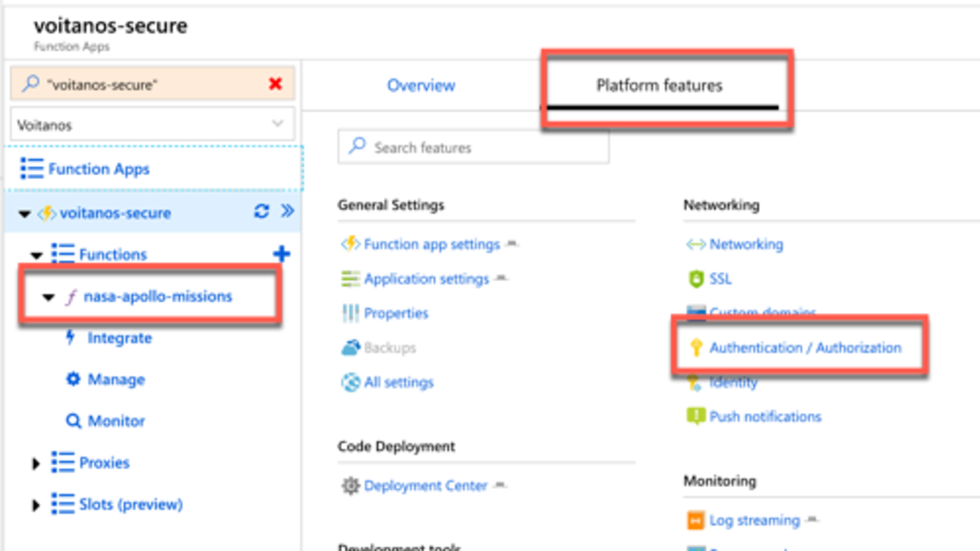The image size is (980, 551).
Task: Open the Application settings link
Action: [426, 279]
